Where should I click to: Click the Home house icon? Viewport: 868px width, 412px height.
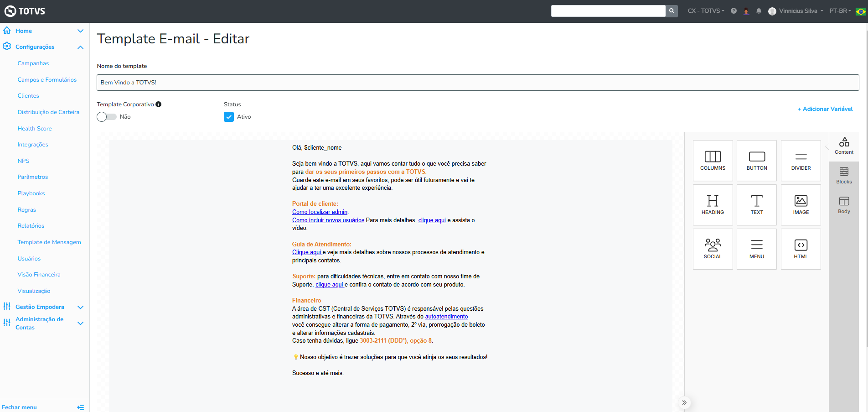(x=7, y=31)
